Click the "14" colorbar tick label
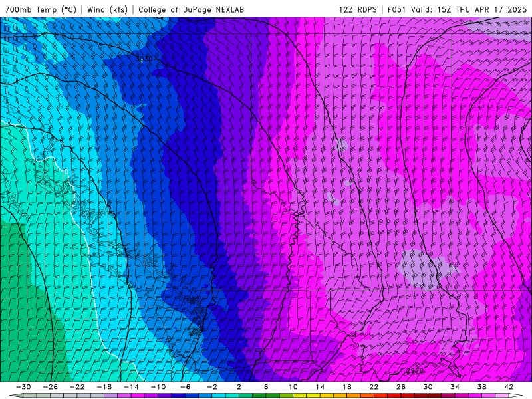 point(320,387)
